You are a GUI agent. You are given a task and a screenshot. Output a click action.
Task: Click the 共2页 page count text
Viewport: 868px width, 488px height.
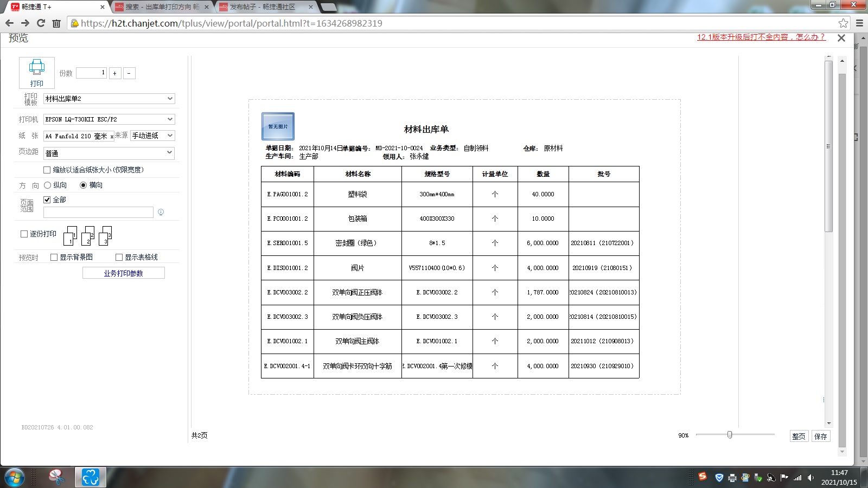pyautogui.click(x=200, y=435)
